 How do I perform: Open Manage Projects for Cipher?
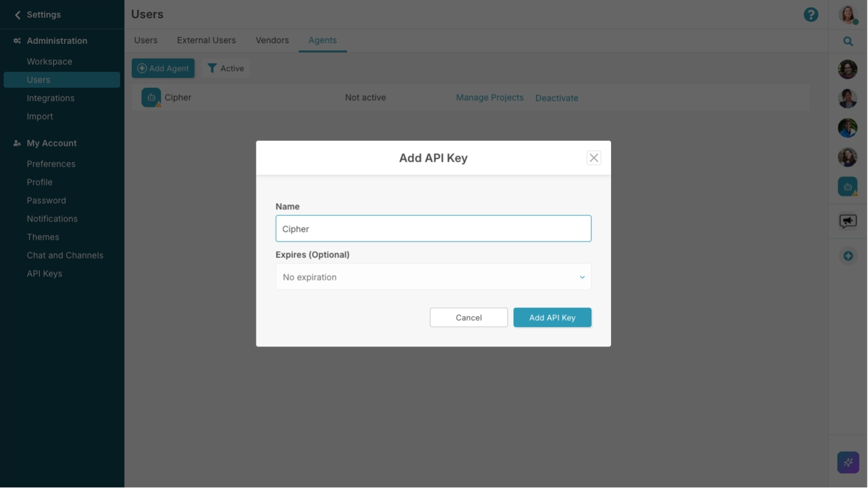pyautogui.click(x=490, y=98)
